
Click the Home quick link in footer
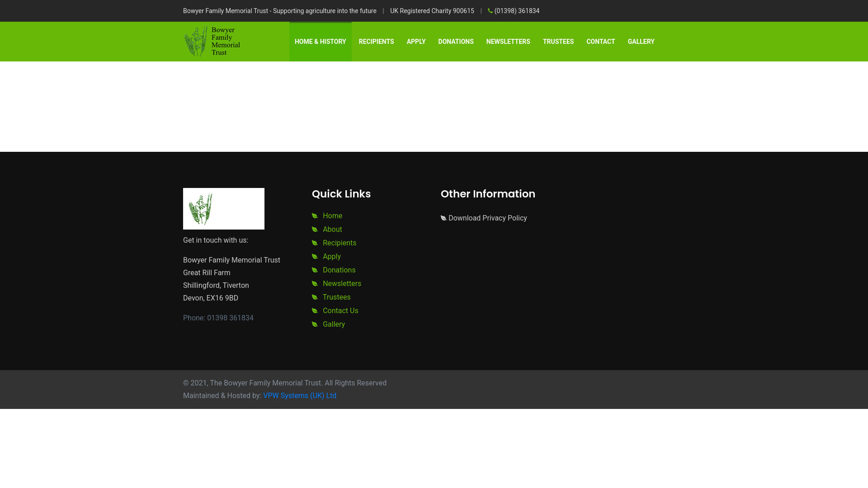tap(332, 216)
